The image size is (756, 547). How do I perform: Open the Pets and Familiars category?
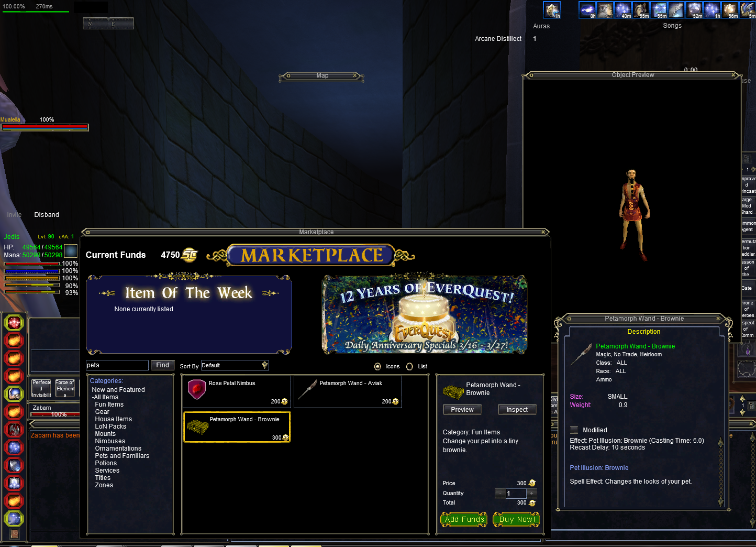pyautogui.click(x=122, y=456)
